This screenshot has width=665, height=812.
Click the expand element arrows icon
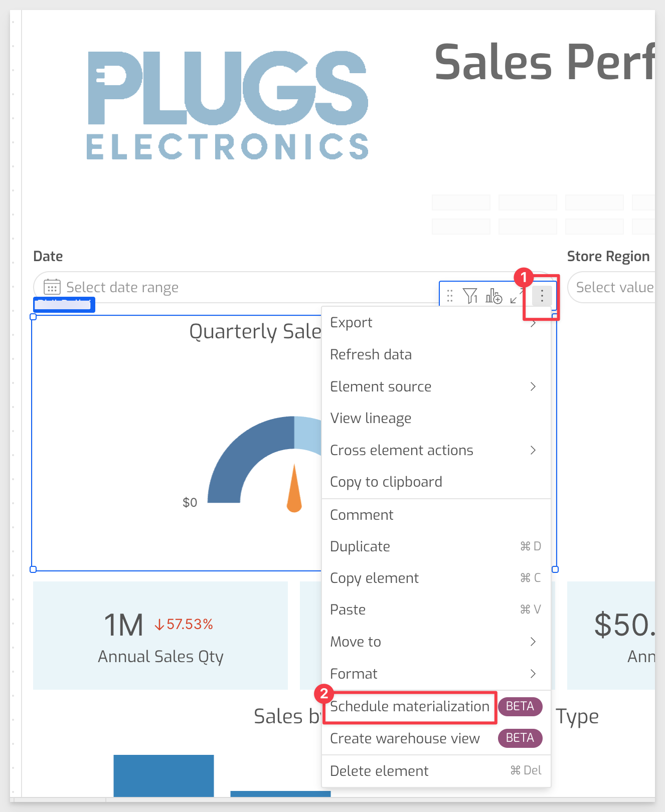(x=516, y=296)
